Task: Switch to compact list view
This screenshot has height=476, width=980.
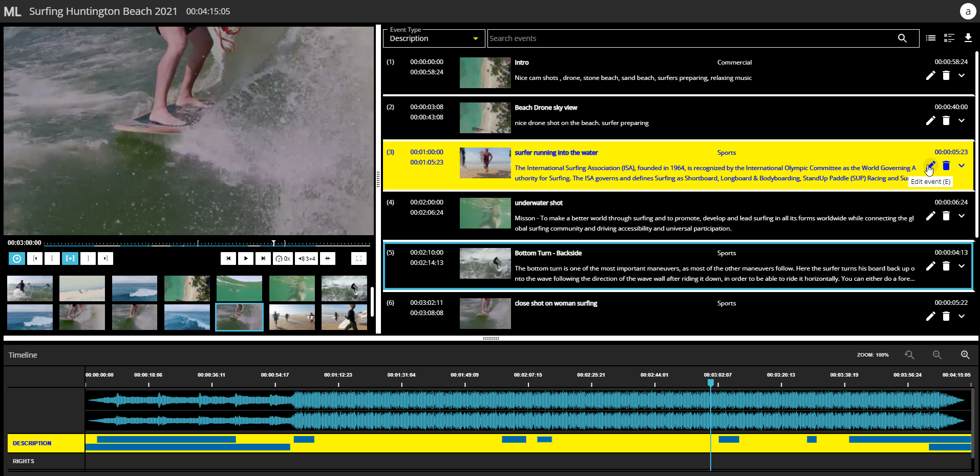Action: coord(931,38)
